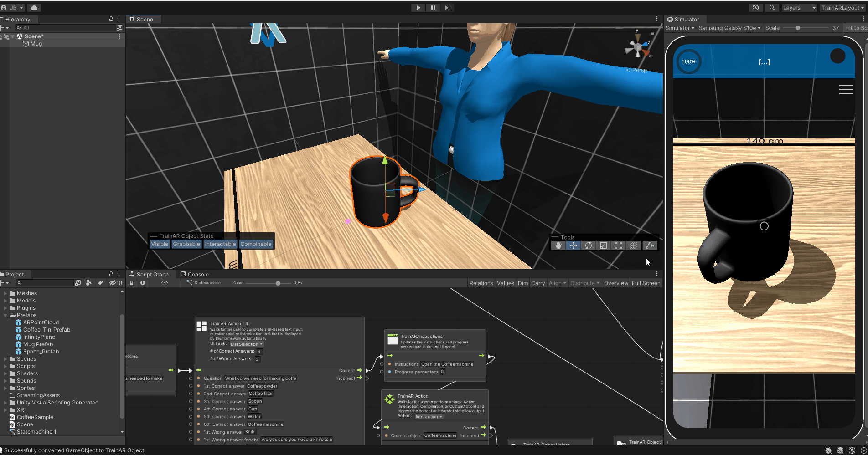Search by label in Project panel

click(x=100, y=283)
